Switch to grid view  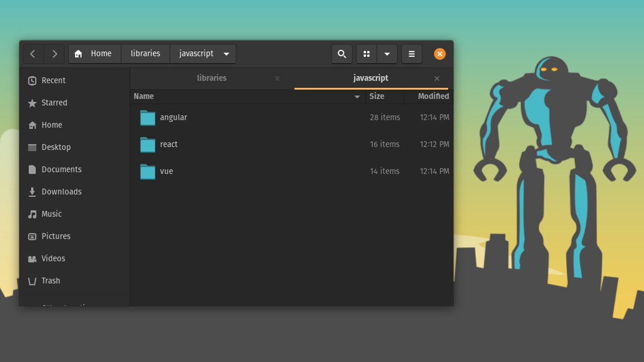367,54
